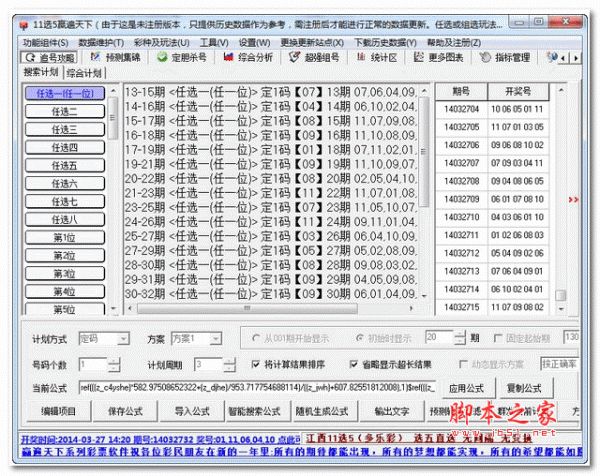Screen dimensions: 600x476
Task: Click the 输出文字 button
Action: 392,411
